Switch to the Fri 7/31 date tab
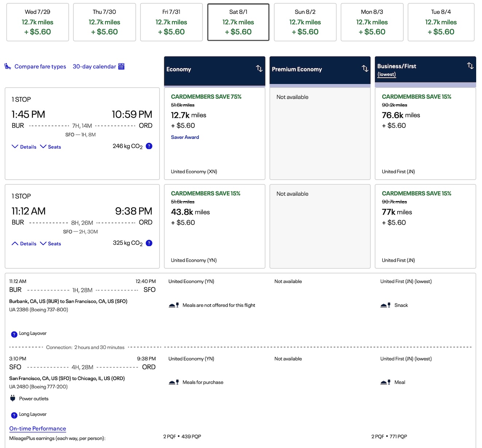Screen dimensions: 482x448 [x=171, y=22]
